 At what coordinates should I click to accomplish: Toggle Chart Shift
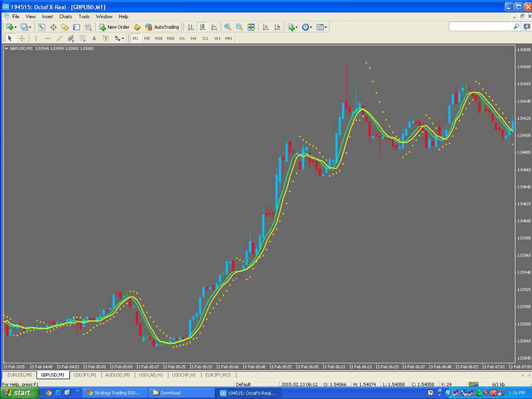coord(277,27)
